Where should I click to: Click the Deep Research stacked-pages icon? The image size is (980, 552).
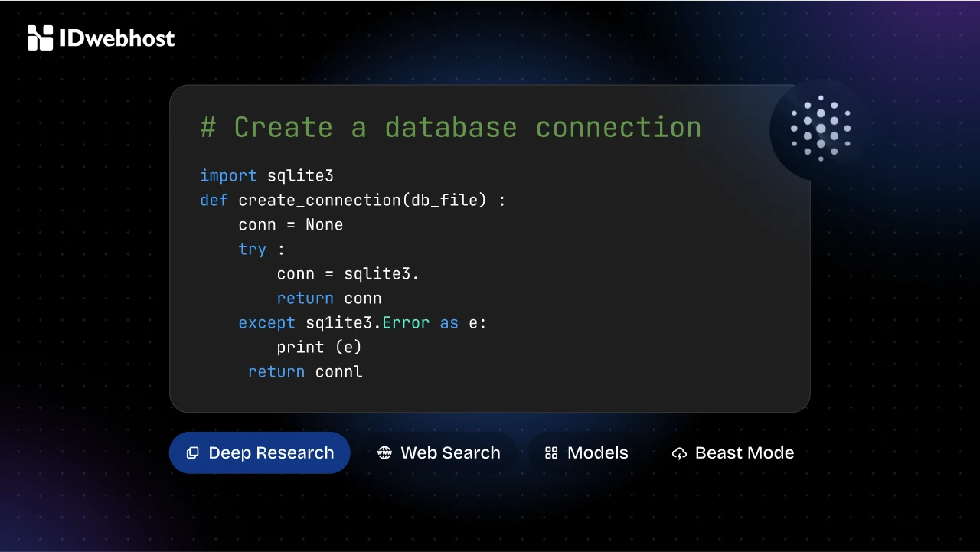(193, 453)
